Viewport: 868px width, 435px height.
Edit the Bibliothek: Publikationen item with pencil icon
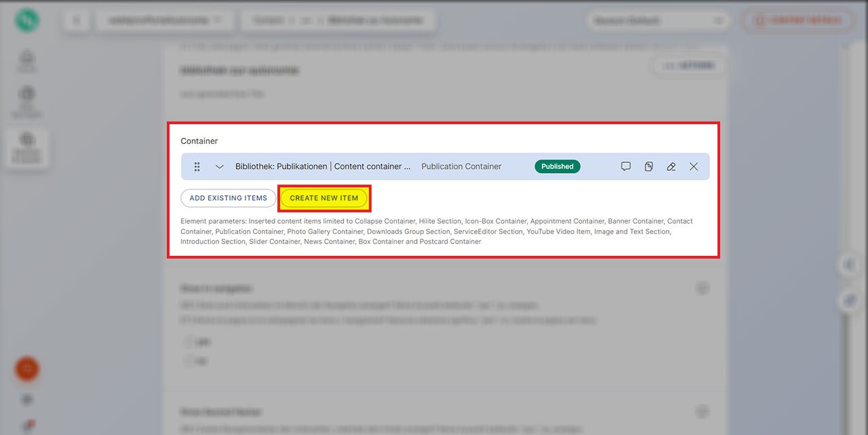click(x=671, y=166)
